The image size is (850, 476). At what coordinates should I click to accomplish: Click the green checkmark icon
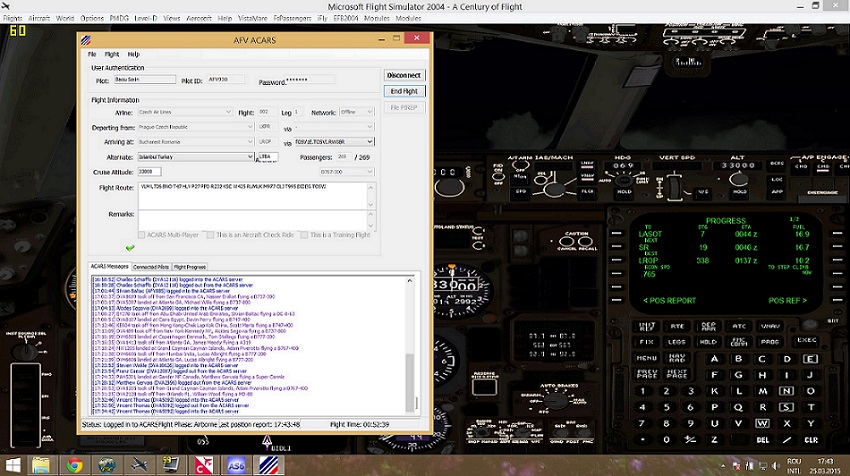click(x=130, y=248)
